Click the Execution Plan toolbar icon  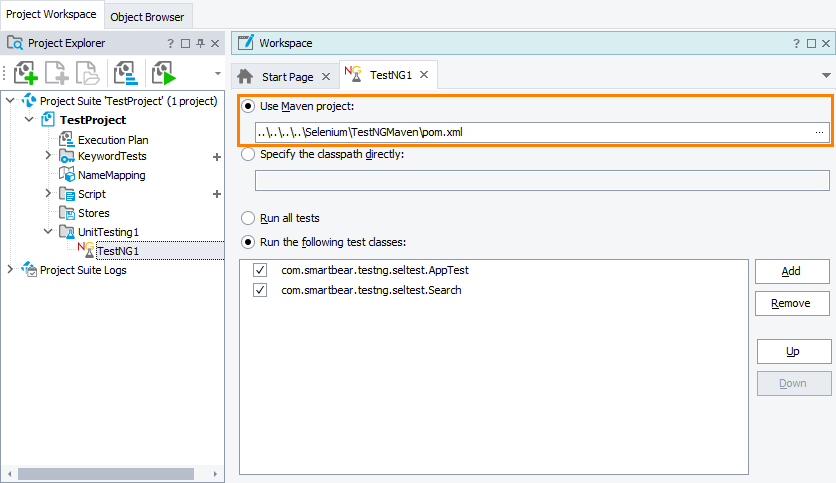126,73
